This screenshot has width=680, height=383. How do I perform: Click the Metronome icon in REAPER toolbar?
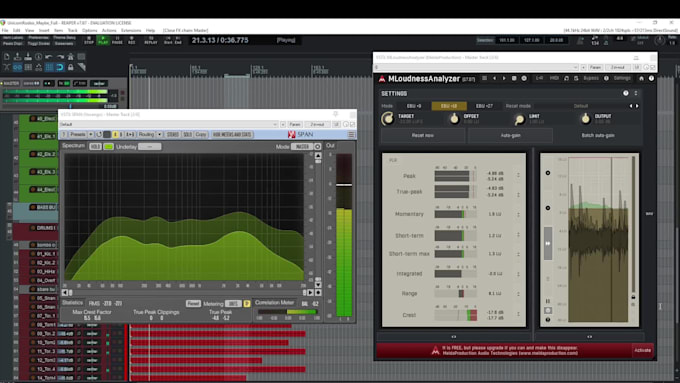[x=70, y=57]
